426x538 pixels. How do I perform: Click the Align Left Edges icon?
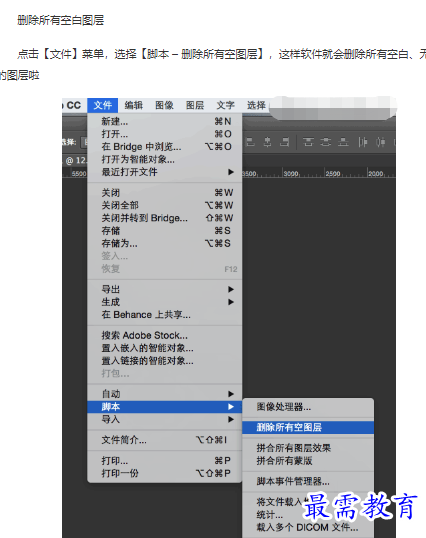250,142
